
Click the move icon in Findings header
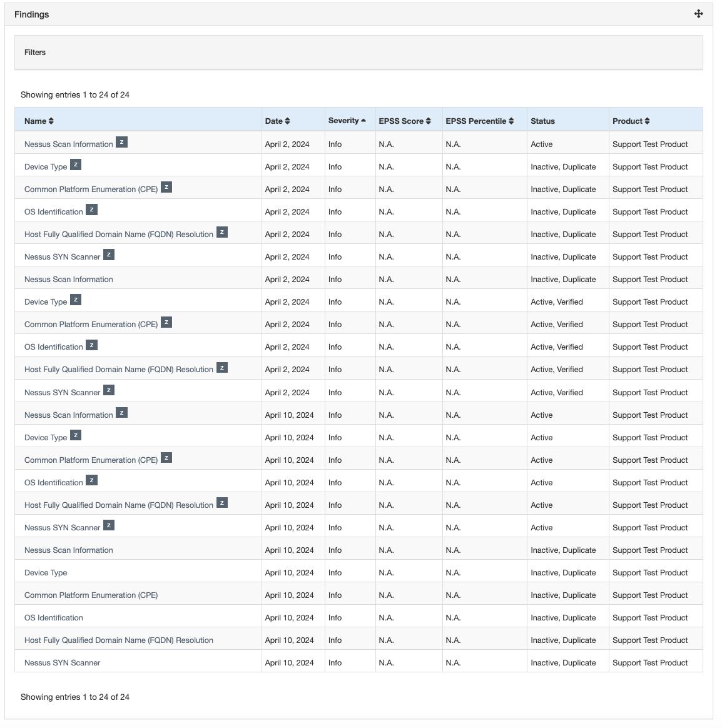[698, 14]
